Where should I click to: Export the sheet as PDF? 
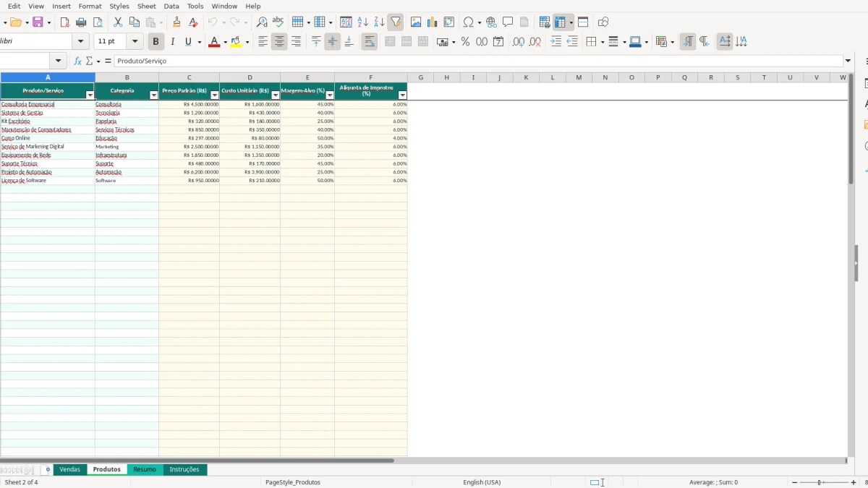(x=65, y=22)
